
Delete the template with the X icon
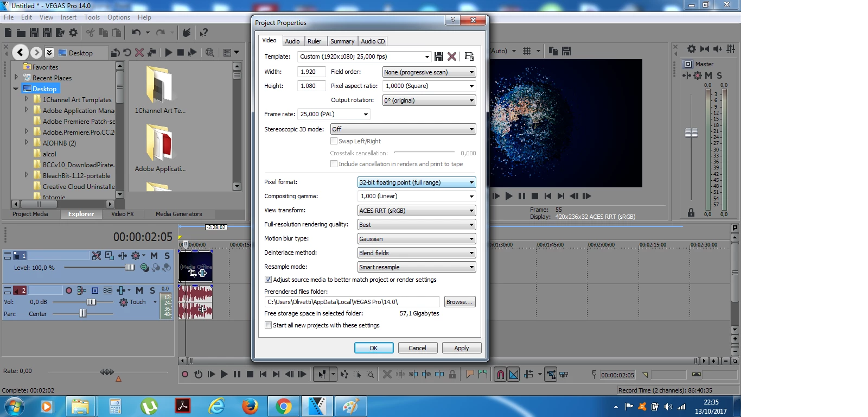pos(452,56)
